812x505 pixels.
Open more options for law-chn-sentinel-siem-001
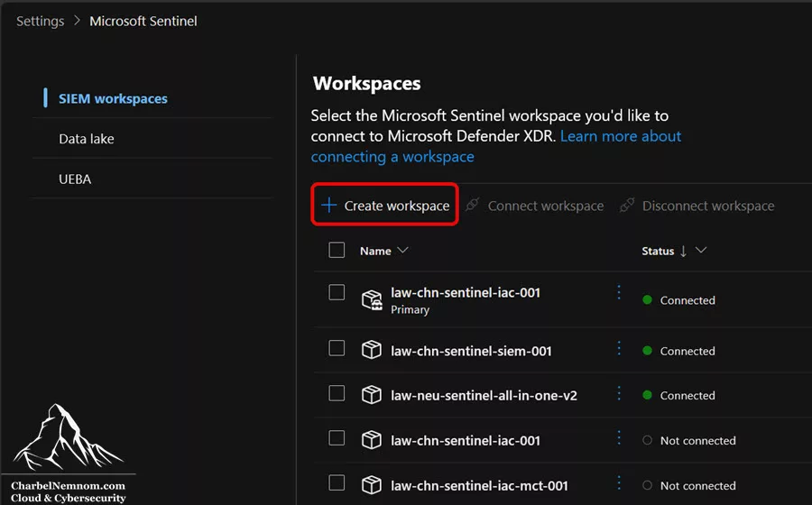pos(619,348)
